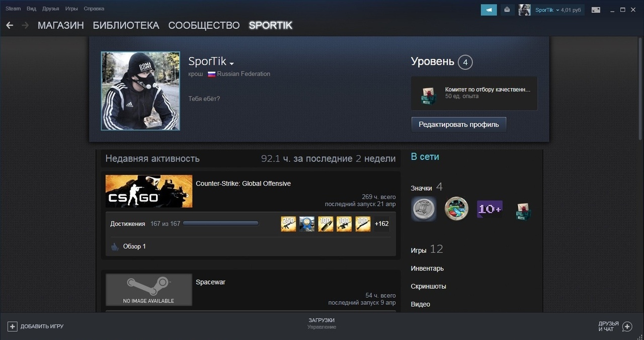Open the Обзор 1 review link
Screen dimensions: 644x340
134,246
